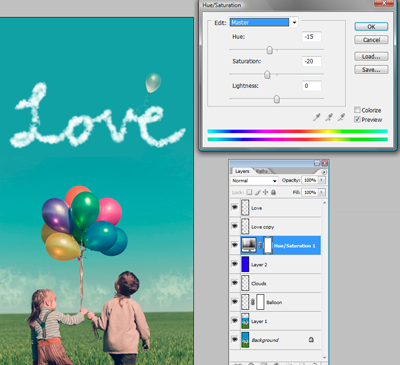This screenshot has height=365, width=400.
Task: Toggle lock transparent pixels icon
Action: point(249,192)
